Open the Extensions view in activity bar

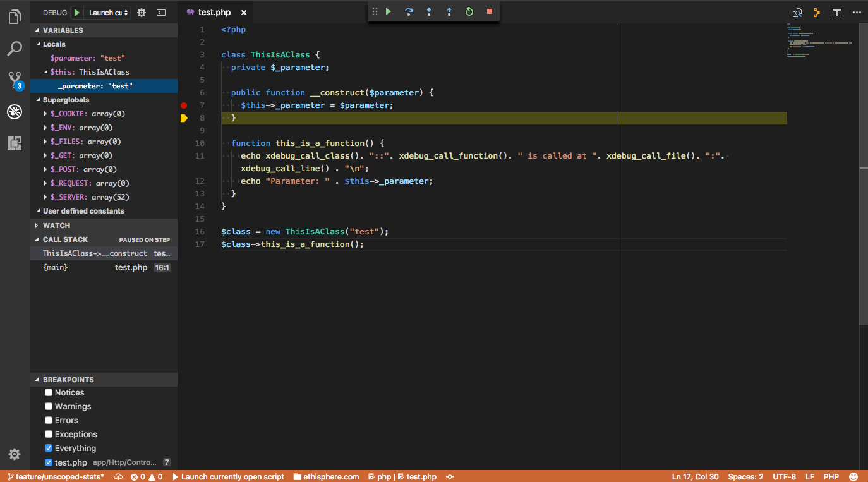point(15,143)
